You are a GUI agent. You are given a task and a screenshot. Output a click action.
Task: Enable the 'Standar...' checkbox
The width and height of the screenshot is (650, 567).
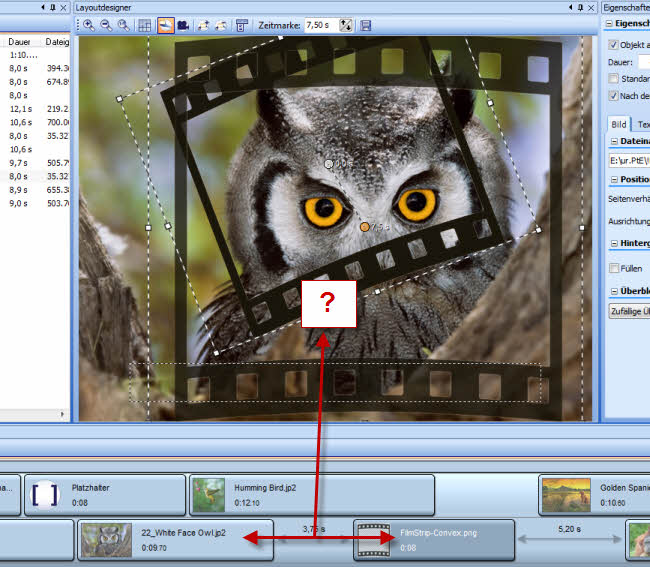click(x=614, y=78)
